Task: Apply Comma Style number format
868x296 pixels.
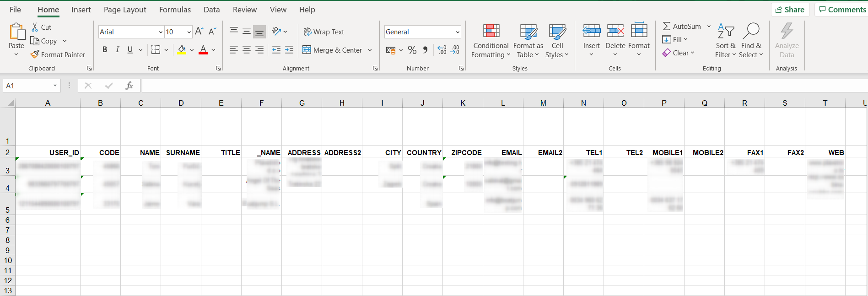Action: (426, 50)
